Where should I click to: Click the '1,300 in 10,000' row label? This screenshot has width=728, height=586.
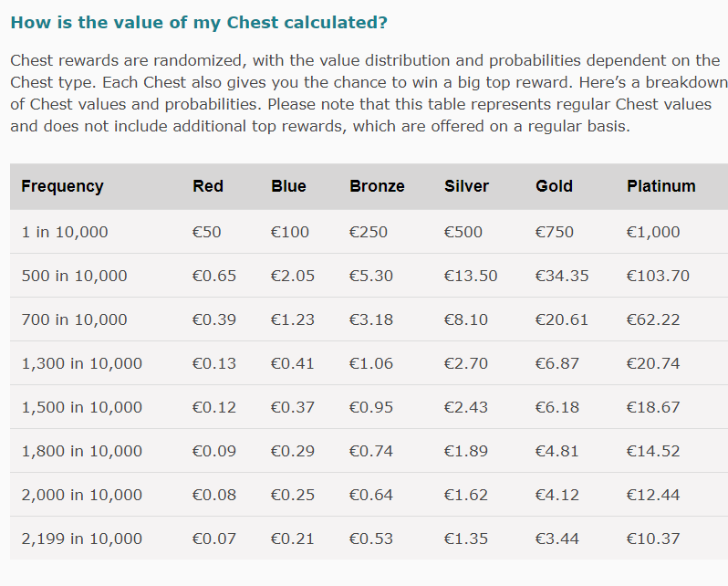click(x=82, y=363)
